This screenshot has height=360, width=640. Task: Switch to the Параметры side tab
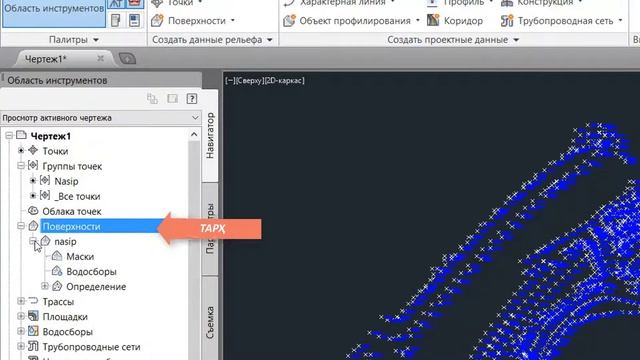pos(210,229)
